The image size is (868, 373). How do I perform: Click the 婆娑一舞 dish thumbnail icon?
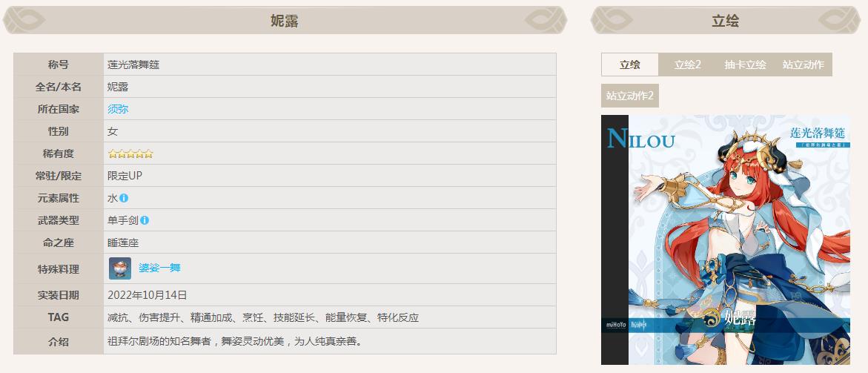coord(120,268)
